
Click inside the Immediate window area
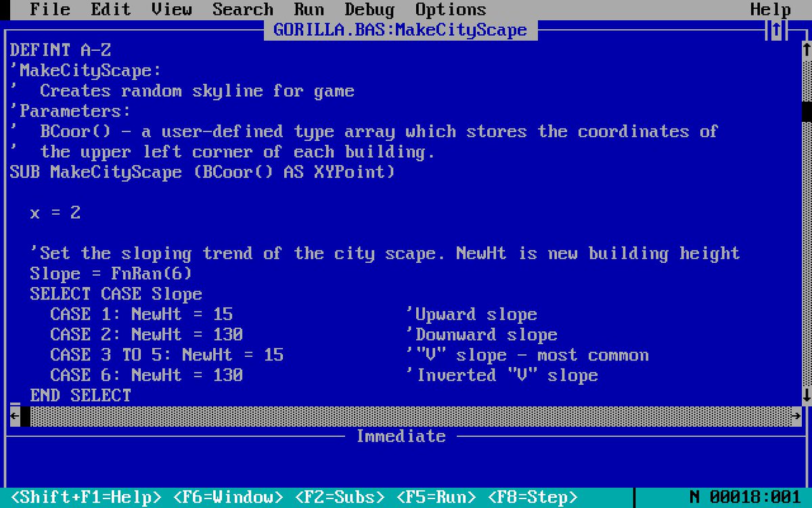(x=406, y=467)
